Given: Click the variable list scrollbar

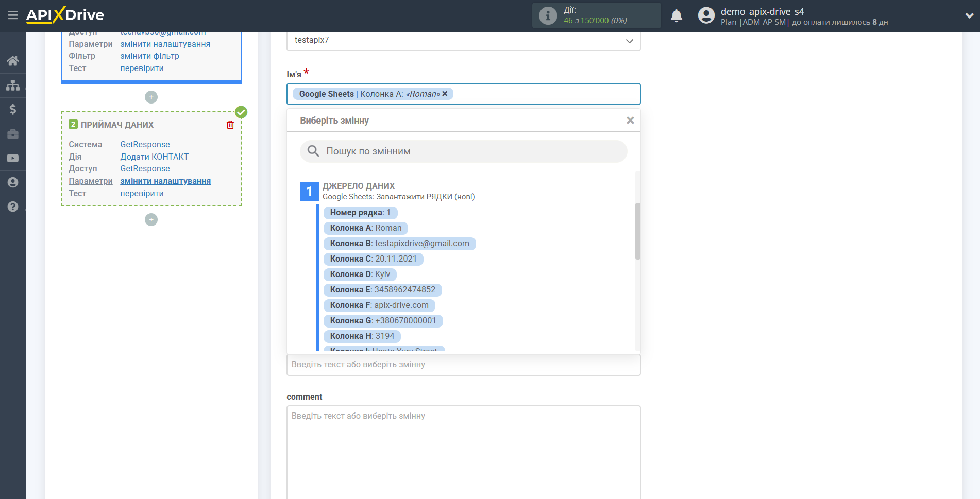Looking at the screenshot, I should pyautogui.click(x=638, y=231).
